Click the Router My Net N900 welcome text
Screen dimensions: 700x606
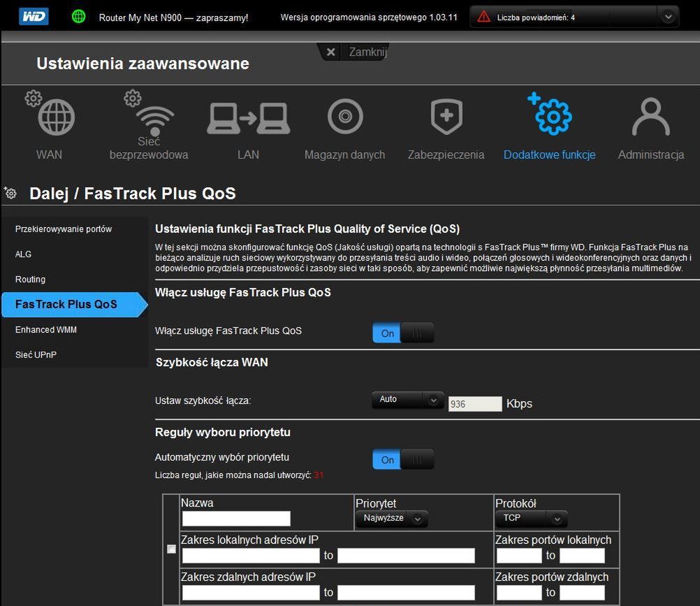[173, 18]
